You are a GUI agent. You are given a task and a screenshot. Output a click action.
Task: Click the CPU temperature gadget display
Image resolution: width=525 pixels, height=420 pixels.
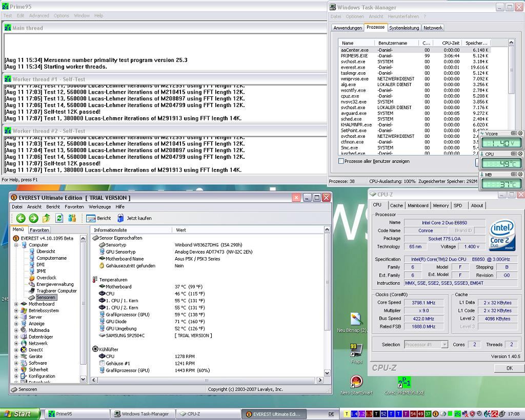pyautogui.click(x=501, y=164)
